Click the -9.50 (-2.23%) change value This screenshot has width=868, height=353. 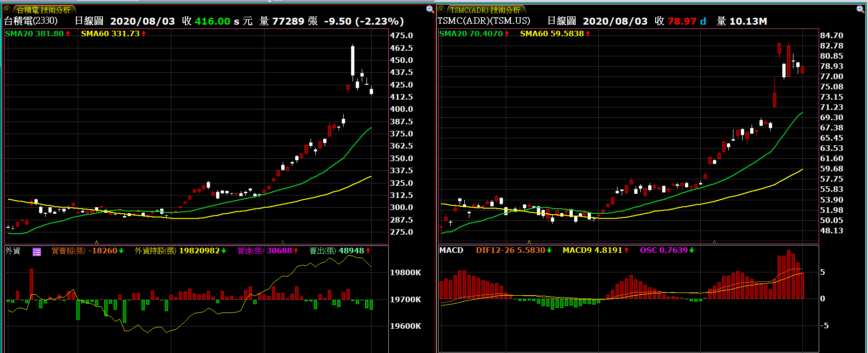[x=364, y=21]
